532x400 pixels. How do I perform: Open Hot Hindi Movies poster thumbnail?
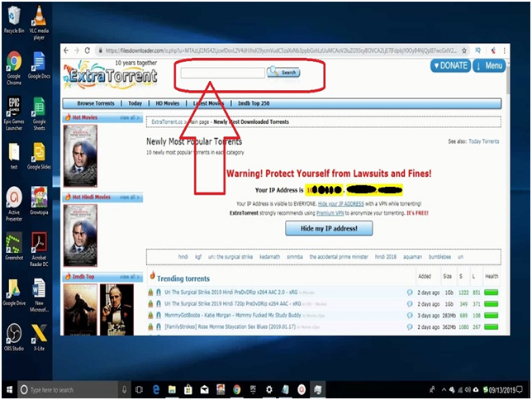[x=80, y=236]
